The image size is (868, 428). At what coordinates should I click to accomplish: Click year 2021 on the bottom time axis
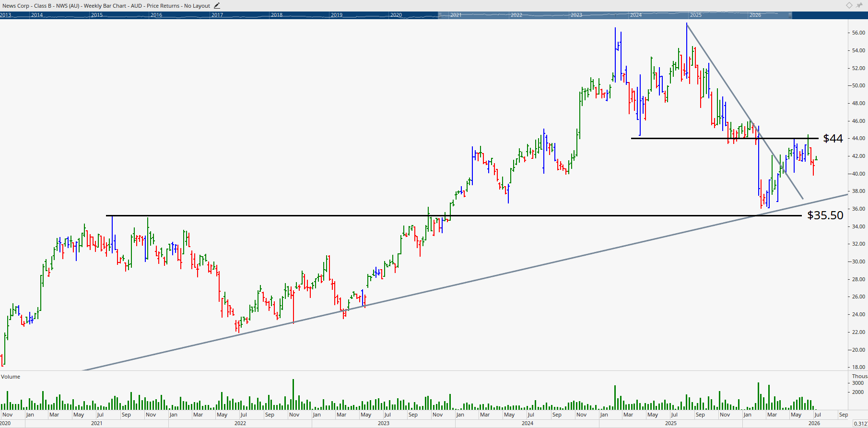pos(96,423)
